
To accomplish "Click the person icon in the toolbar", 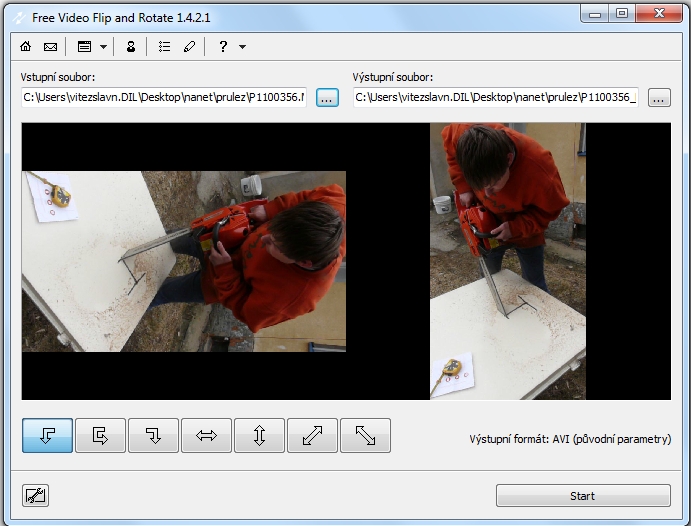I will pyautogui.click(x=130, y=47).
